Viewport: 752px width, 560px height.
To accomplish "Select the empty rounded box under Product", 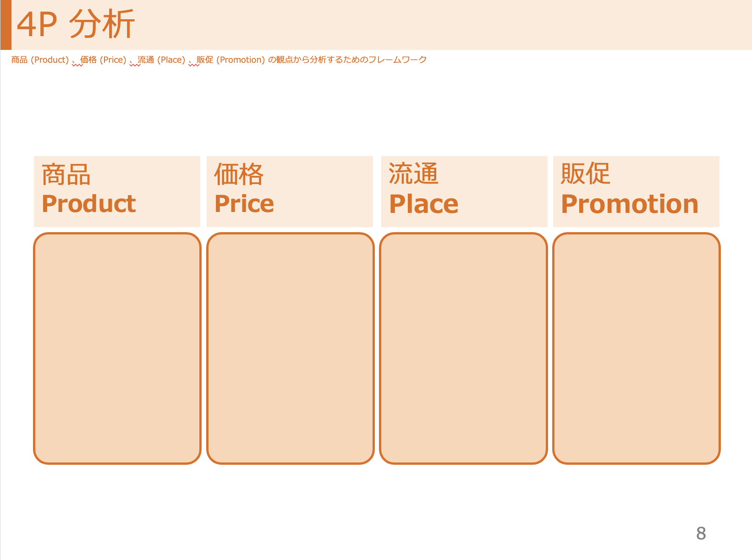I will (117, 348).
